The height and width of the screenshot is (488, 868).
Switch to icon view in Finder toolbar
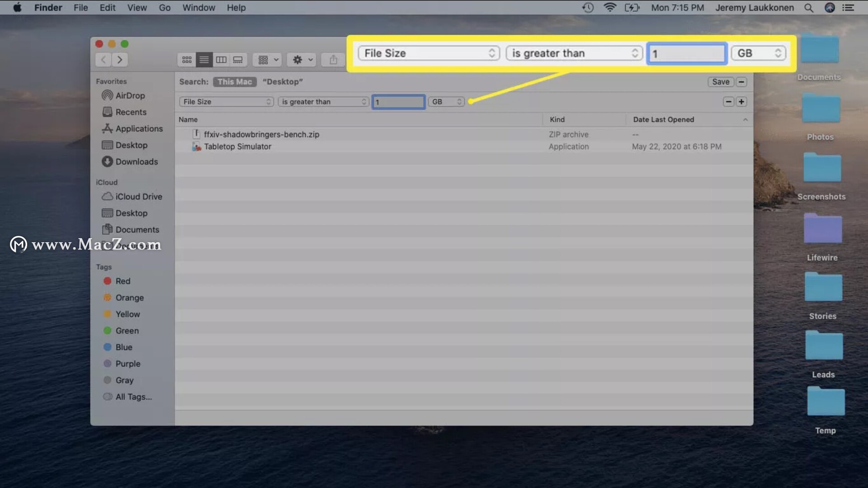pos(187,60)
